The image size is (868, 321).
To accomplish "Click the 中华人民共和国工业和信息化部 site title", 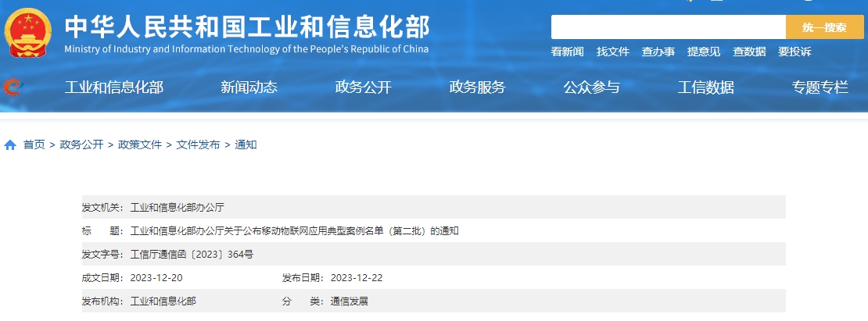I will pos(246,27).
